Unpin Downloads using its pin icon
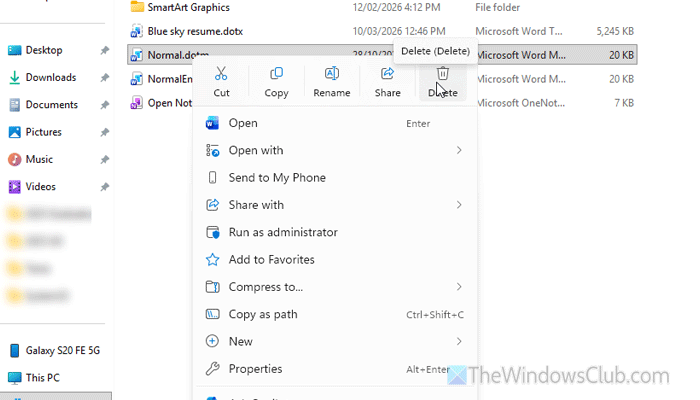 (104, 78)
